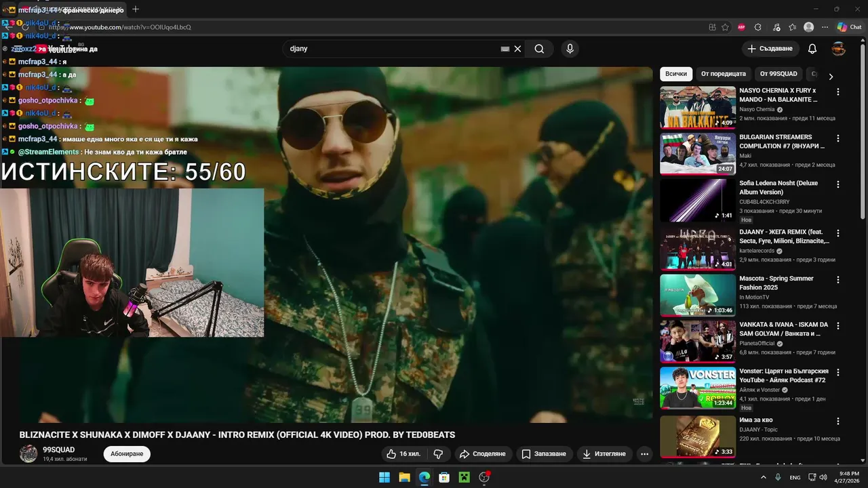Open the 99SQUAD channel name link

coord(59,450)
